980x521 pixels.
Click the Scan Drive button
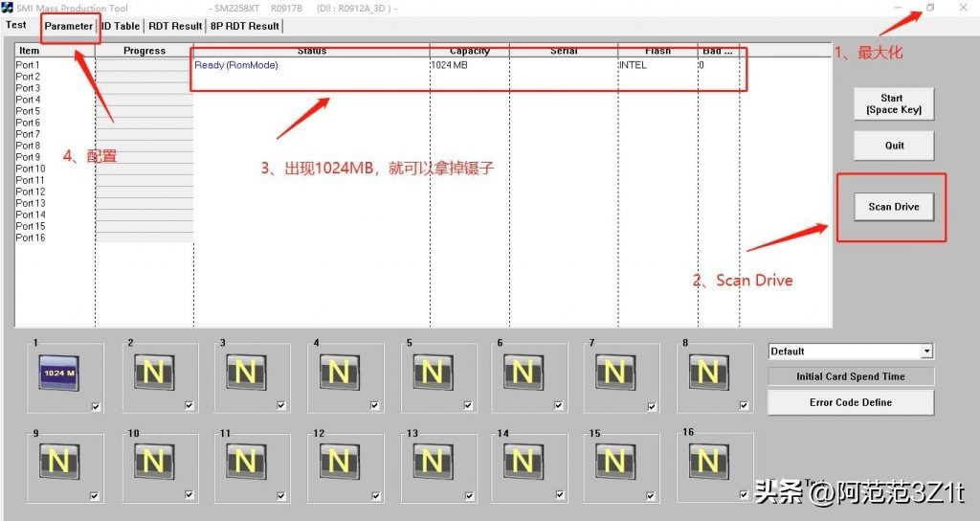pyautogui.click(x=894, y=207)
